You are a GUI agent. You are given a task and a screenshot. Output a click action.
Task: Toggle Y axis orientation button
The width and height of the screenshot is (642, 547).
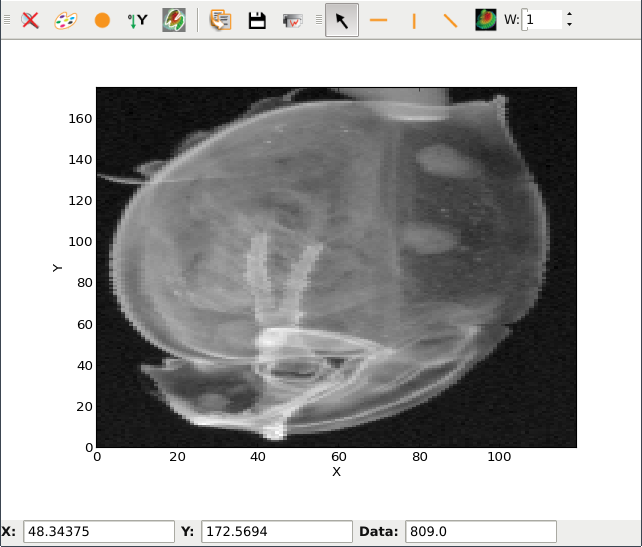pos(137,20)
